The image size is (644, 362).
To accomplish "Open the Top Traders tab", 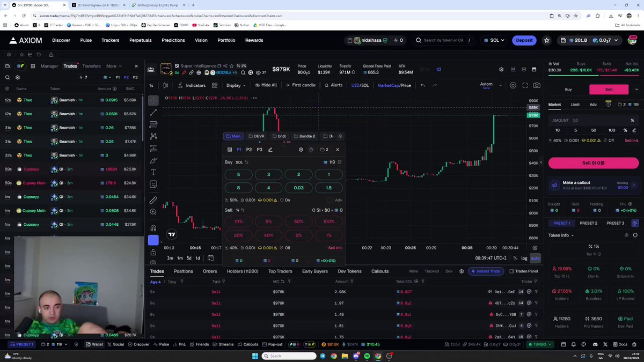I will (280, 271).
